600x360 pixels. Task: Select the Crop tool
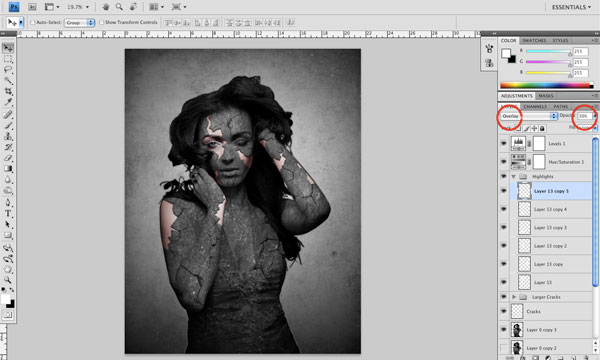pos(8,91)
